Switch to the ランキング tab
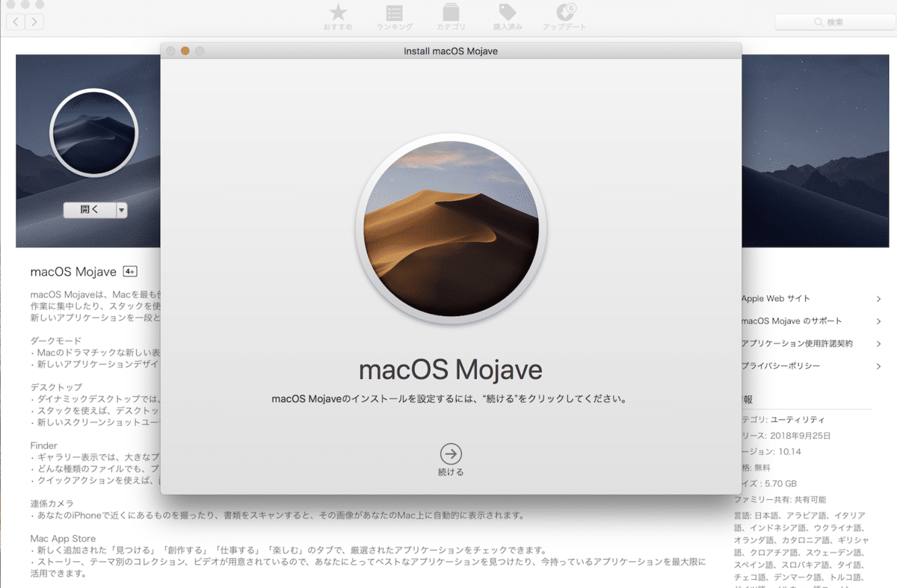897x588 pixels. pos(395,17)
